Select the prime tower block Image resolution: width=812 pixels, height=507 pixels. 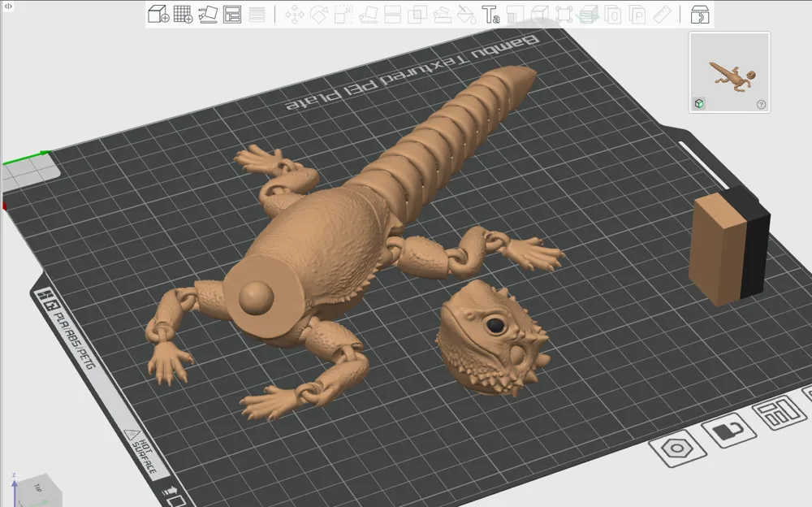730,246
